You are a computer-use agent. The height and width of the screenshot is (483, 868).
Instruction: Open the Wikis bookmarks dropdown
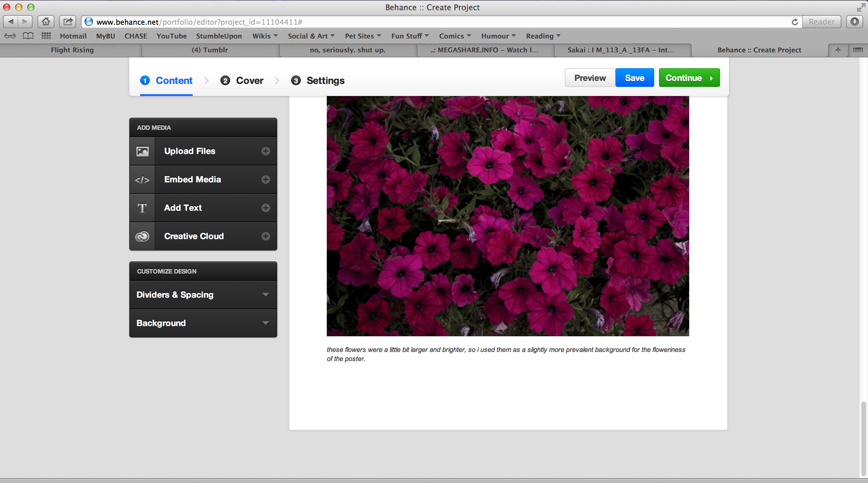tap(265, 36)
